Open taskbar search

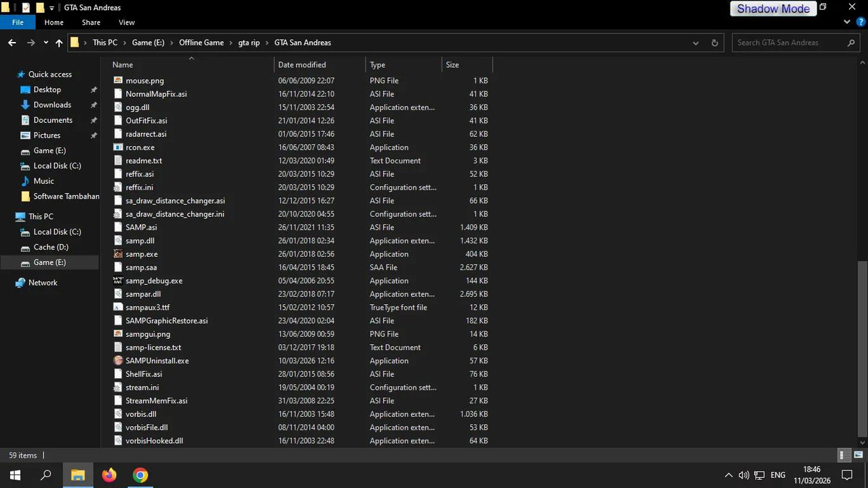[x=46, y=475]
